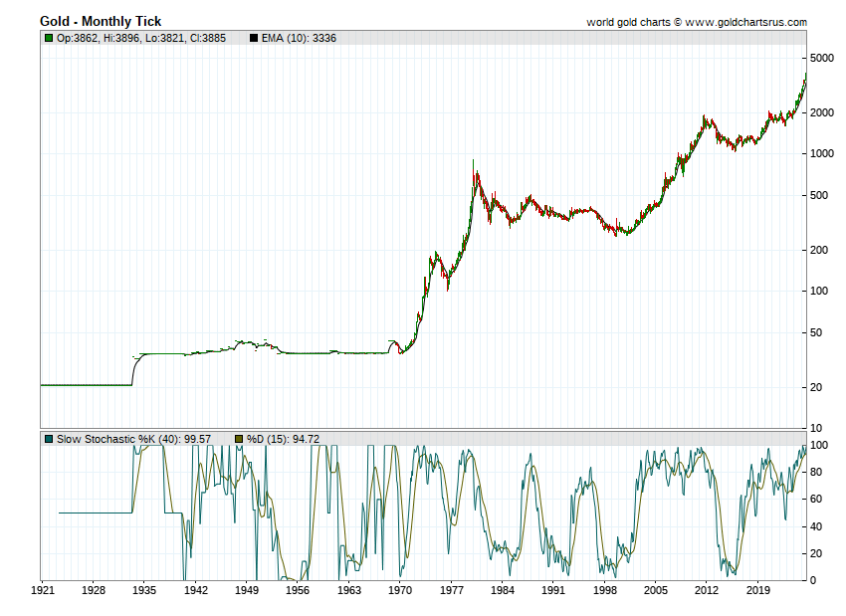Click the 50 price axis label
This screenshot has height=616, width=846.
816,332
